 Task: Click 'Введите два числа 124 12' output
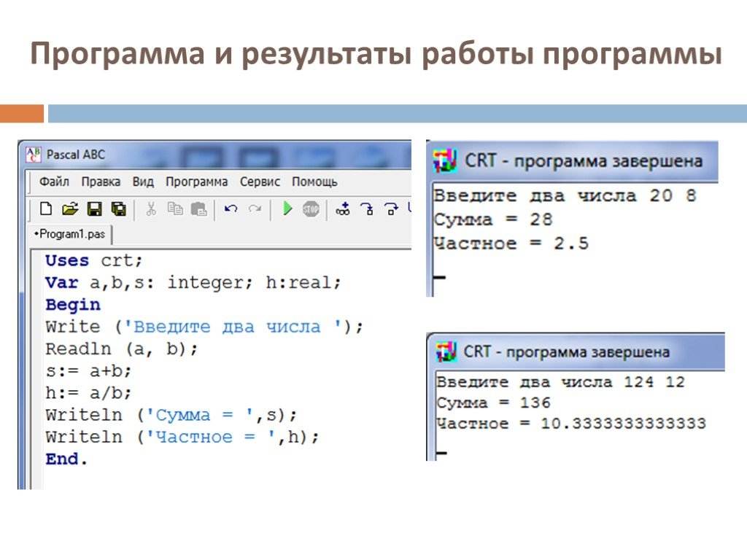coord(560,382)
